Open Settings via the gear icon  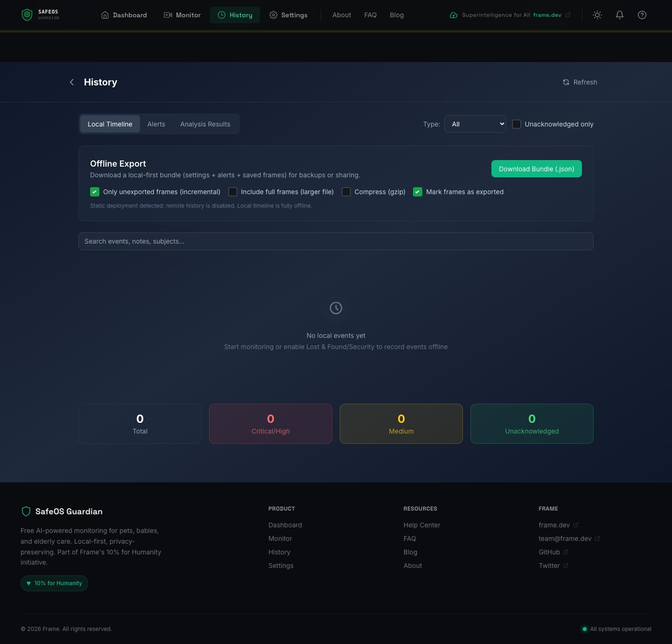pyautogui.click(x=273, y=15)
